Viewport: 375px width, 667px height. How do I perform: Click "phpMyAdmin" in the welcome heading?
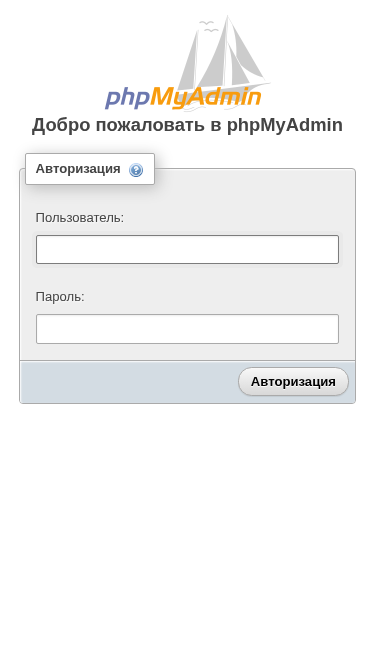(285, 125)
